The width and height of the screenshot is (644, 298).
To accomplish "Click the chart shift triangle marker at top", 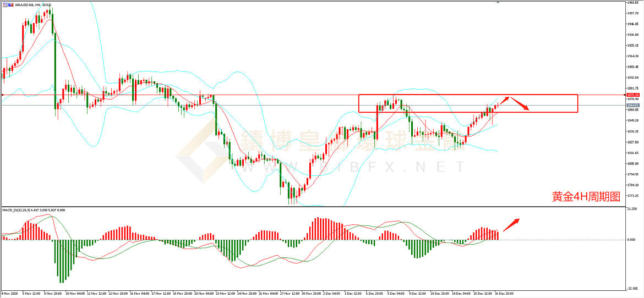I will click(x=499, y=3).
